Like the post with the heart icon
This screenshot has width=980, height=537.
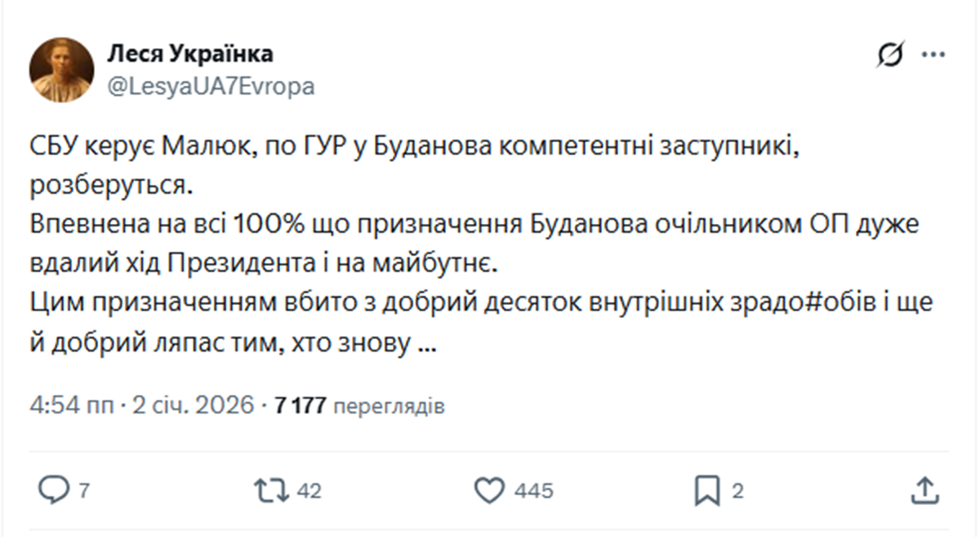point(489,490)
